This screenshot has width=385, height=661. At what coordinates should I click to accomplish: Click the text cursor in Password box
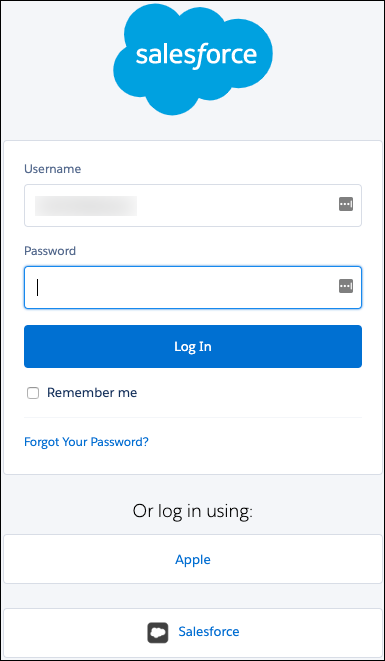[x=38, y=288]
